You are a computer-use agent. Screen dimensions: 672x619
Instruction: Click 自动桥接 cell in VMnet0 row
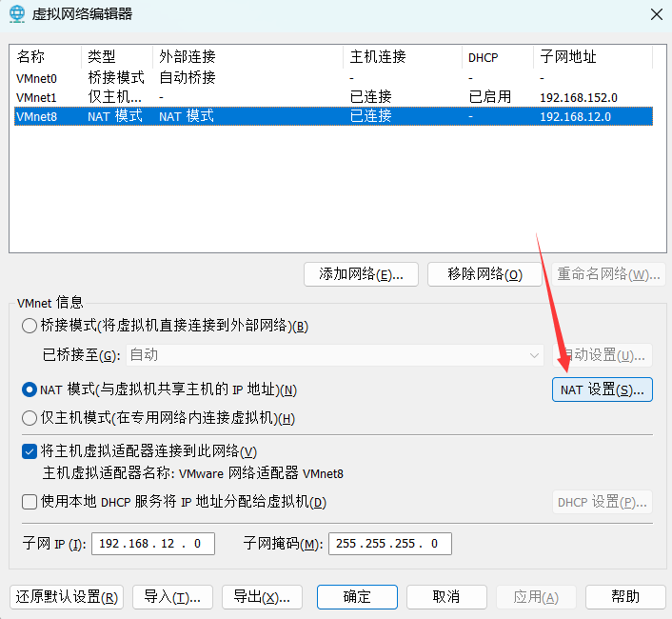[x=188, y=78]
